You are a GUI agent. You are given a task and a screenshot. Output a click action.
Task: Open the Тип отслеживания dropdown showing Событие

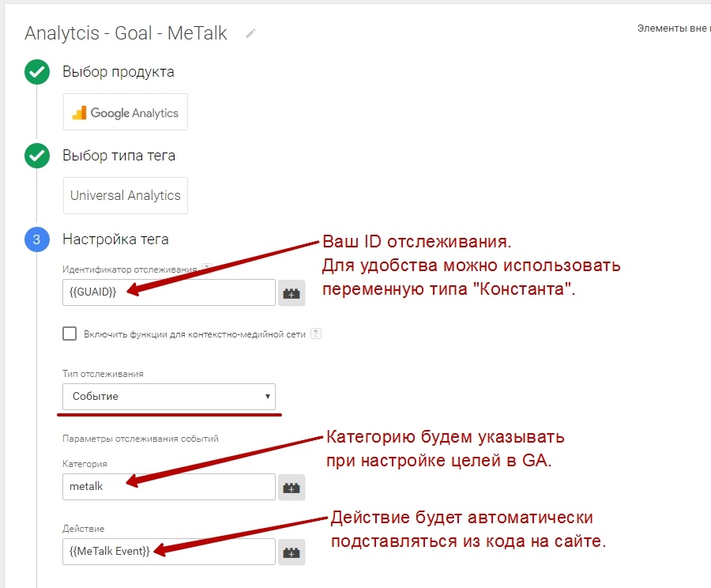[169, 397]
